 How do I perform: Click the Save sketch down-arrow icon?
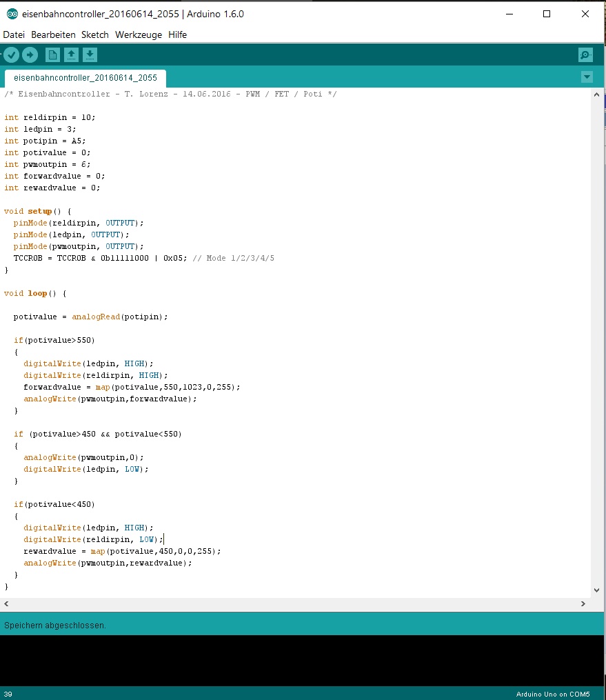90,55
